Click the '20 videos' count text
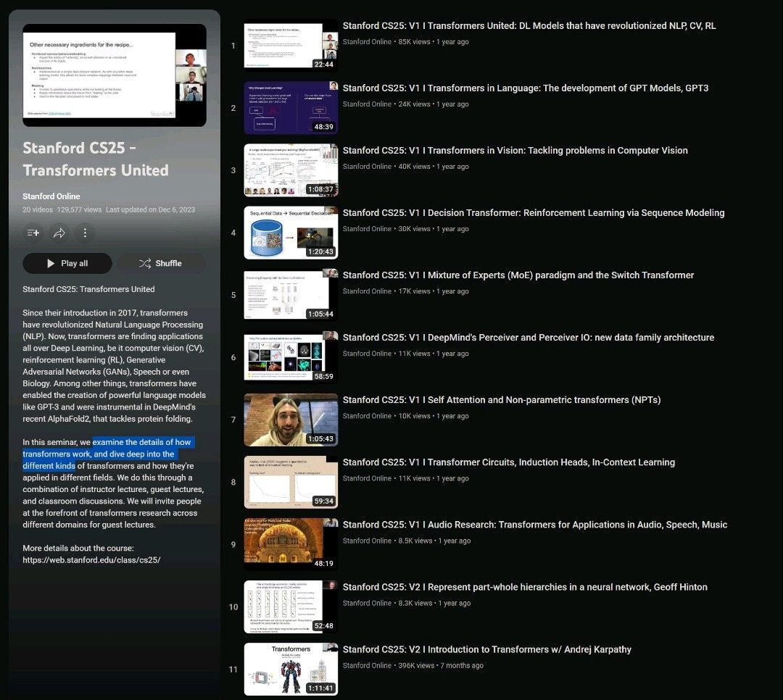The height and width of the screenshot is (700, 783). point(38,209)
